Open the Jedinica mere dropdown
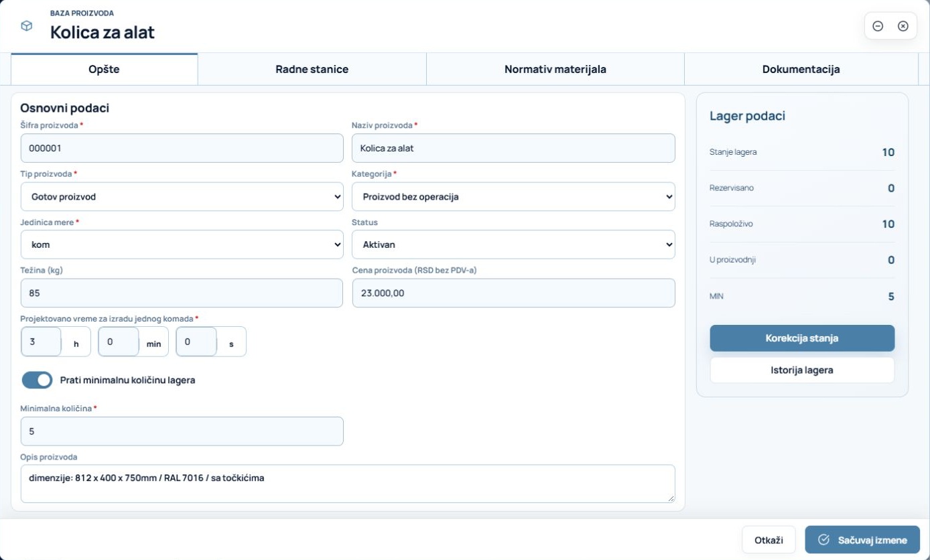The width and height of the screenshot is (930, 560). pos(182,244)
